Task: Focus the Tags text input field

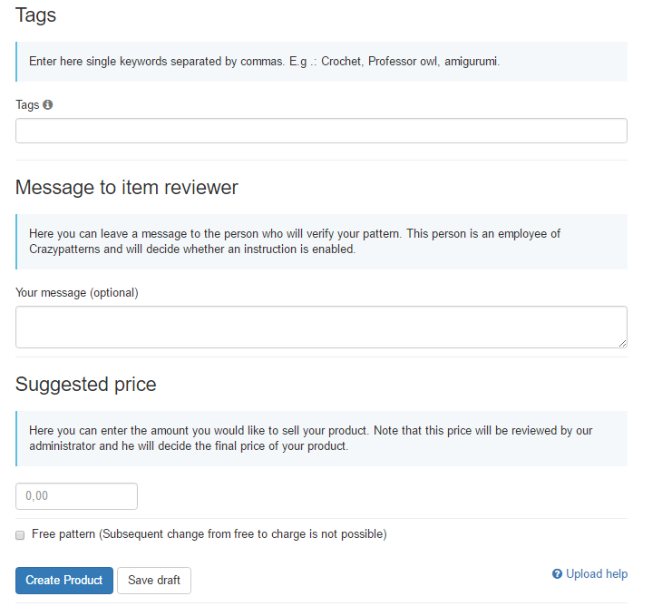Action: tap(321, 131)
